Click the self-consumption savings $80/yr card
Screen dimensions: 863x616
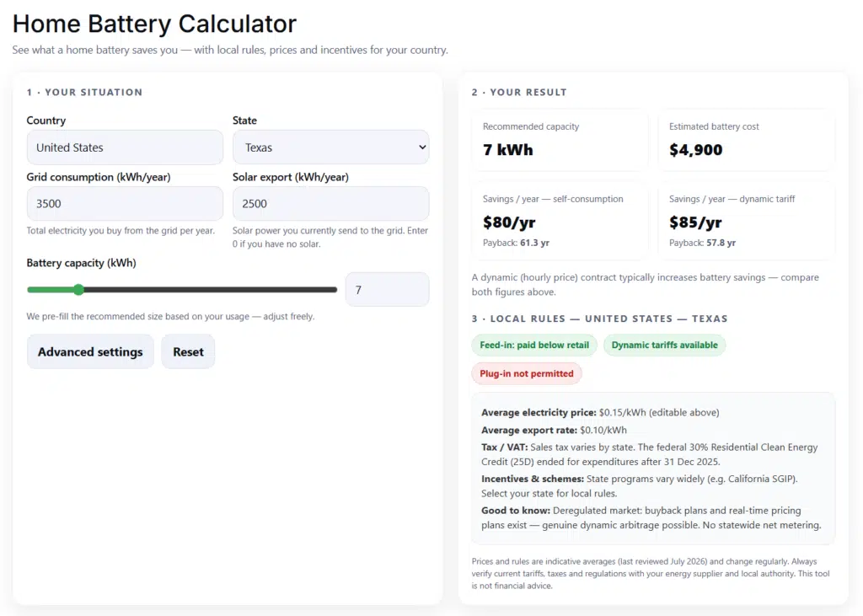tap(560, 221)
